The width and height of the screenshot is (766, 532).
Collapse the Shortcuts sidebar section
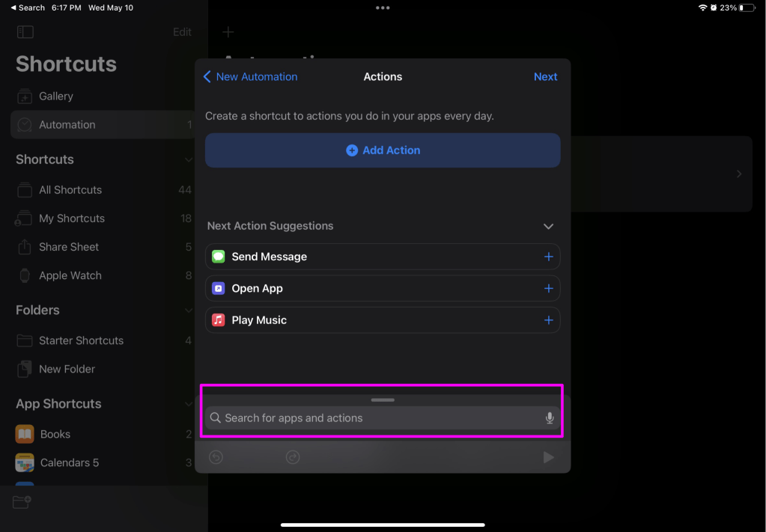click(188, 159)
